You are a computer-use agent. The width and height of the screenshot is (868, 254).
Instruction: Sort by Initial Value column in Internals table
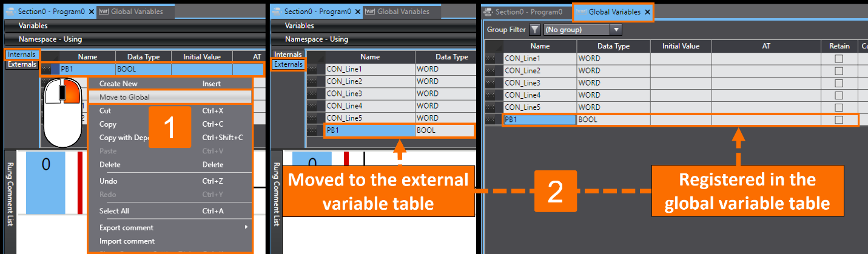202,56
